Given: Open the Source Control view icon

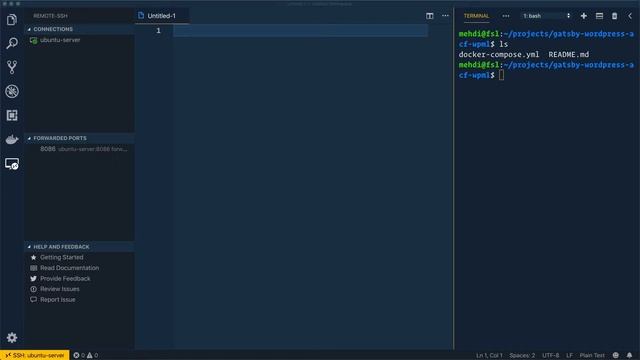Looking at the screenshot, I should coord(12,67).
